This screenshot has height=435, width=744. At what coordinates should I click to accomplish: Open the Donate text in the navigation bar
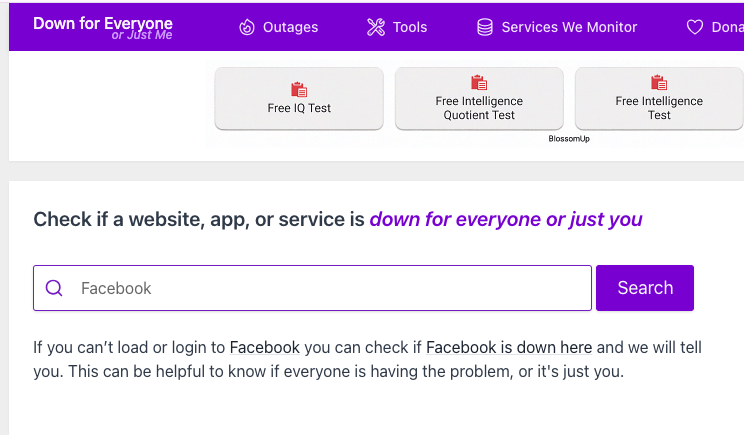pyautogui.click(x=727, y=27)
